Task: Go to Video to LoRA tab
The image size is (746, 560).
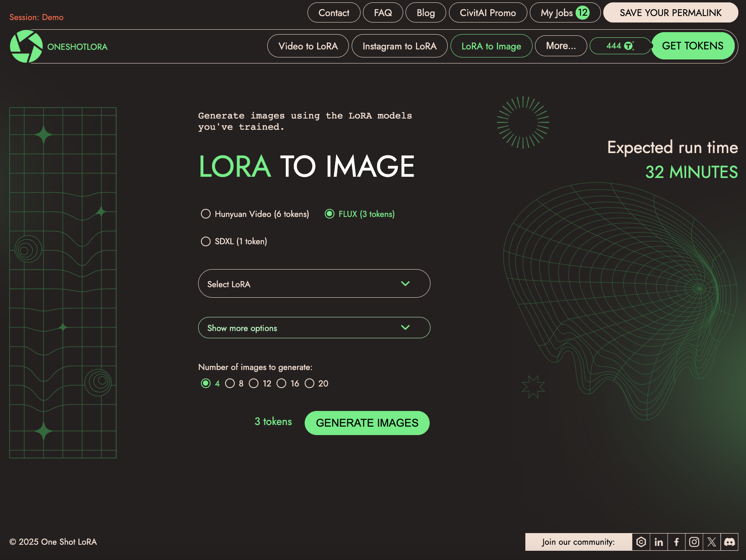Action: [x=308, y=46]
